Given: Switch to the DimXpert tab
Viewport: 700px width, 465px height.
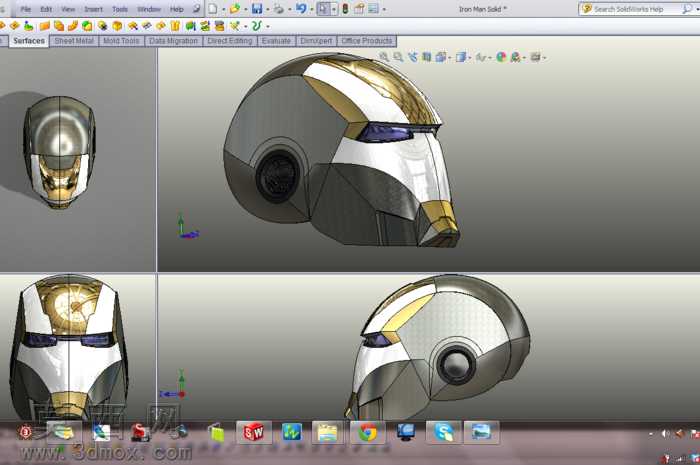Looking at the screenshot, I should point(316,41).
